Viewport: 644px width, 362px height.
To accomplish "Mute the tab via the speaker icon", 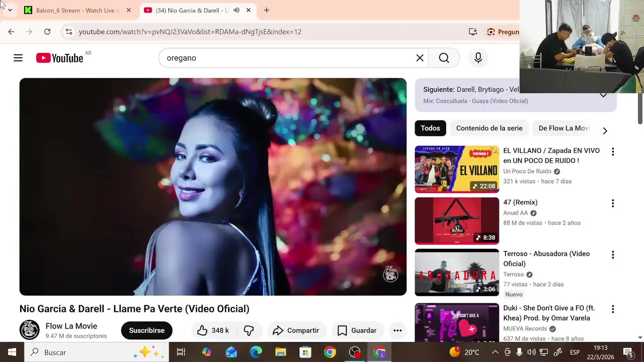I will click(236, 10).
